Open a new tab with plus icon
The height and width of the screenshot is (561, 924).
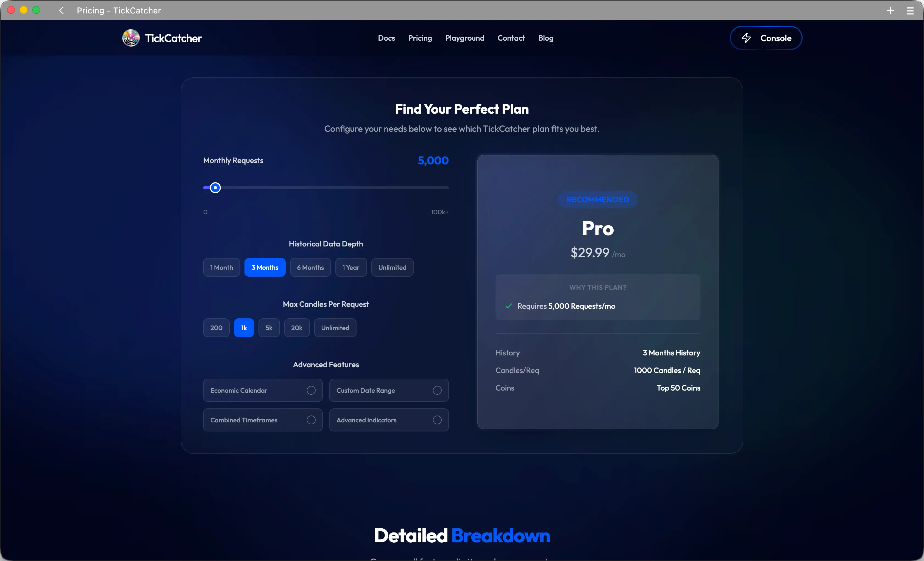[x=890, y=10]
